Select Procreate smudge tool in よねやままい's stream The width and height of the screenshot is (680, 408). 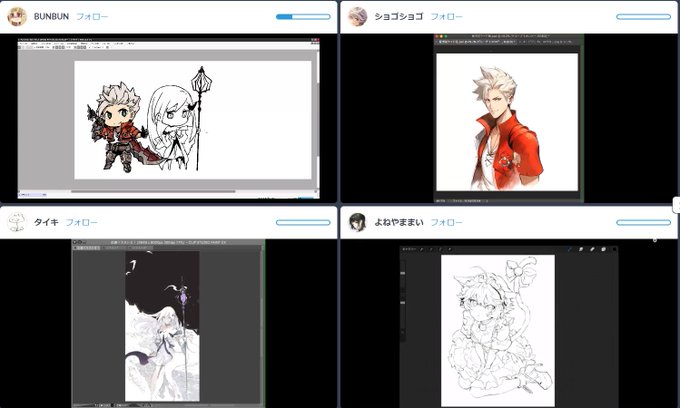coord(581,249)
